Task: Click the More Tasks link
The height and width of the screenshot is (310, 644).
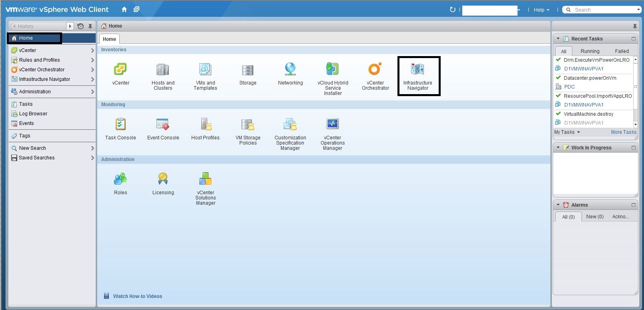Action: click(623, 132)
